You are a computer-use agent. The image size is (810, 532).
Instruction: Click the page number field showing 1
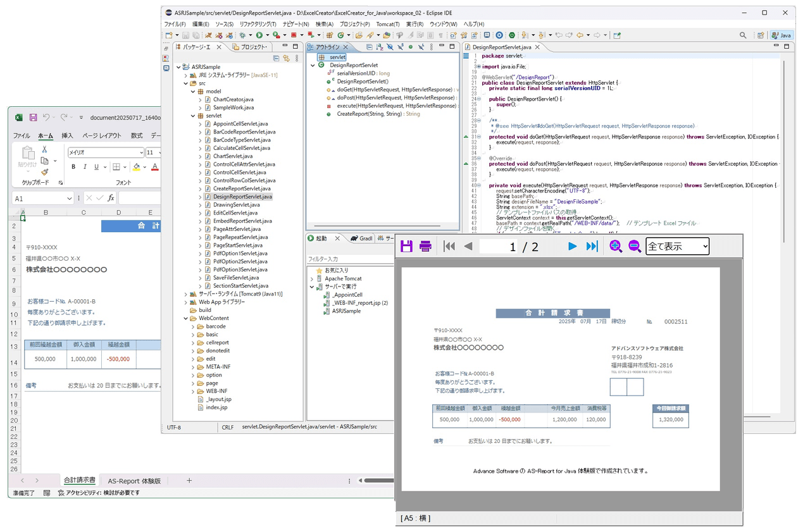[499, 246]
